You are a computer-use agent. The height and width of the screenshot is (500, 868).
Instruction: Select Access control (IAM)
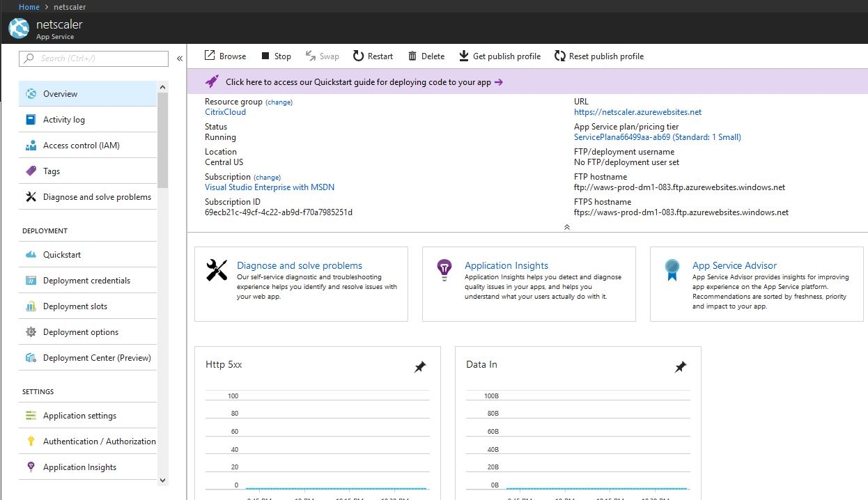88,146
